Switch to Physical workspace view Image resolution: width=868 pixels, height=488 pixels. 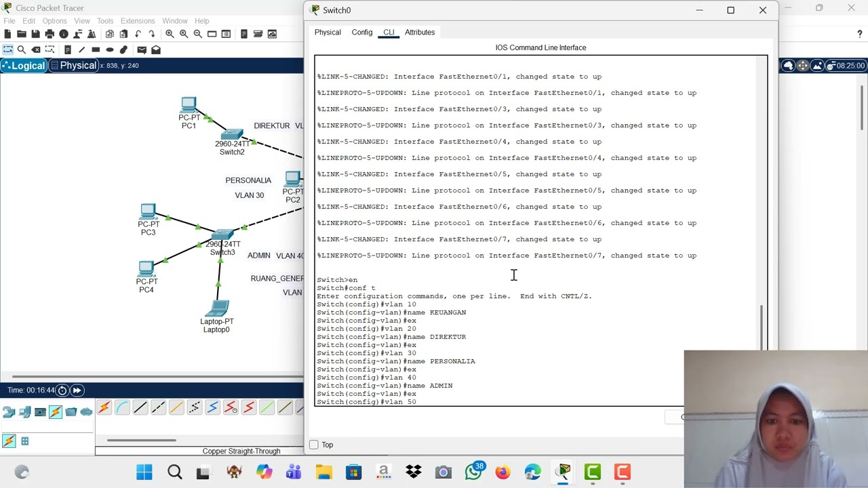click(x=74, y=65)
